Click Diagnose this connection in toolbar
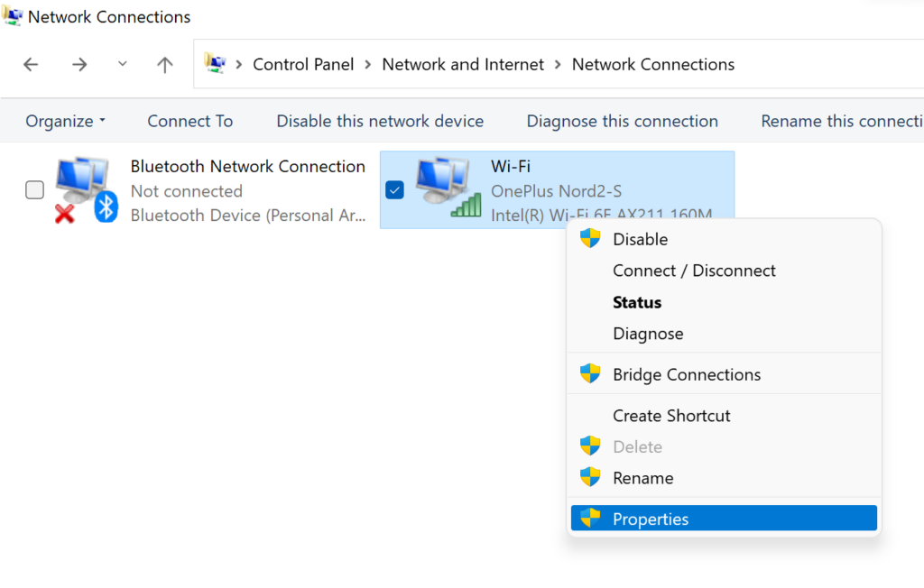The width and height of the screenshot is (924, 588). tap(622, 121)
